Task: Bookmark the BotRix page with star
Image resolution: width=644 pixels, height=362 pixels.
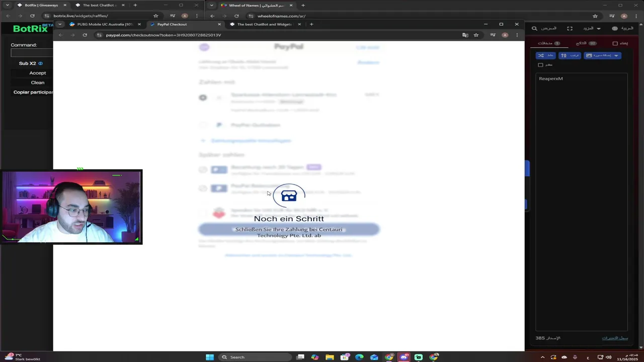Action: pos(155,16)
